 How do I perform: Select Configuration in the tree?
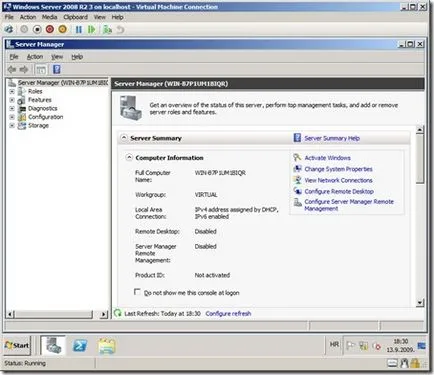point(46,117)
